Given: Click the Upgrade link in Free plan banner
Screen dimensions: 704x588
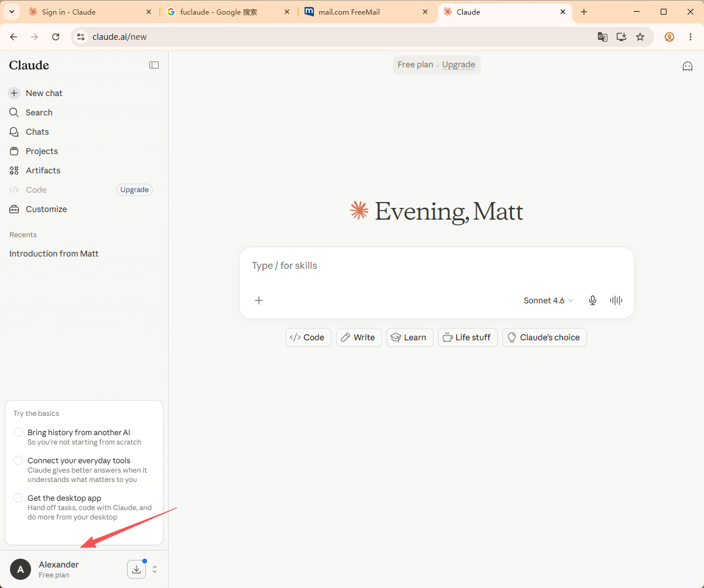Looking at the screenshot, I should pyautogui.click(x=459, y=64).
